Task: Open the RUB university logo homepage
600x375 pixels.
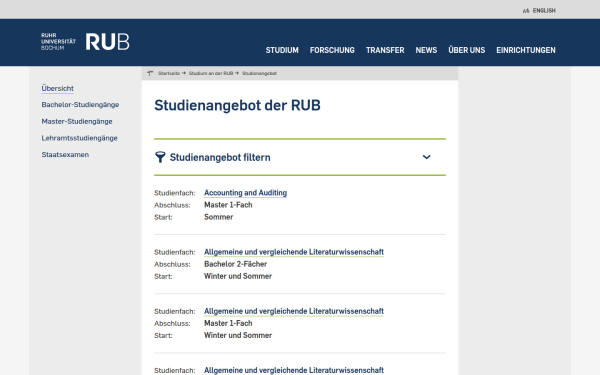Action: (108, 42)
